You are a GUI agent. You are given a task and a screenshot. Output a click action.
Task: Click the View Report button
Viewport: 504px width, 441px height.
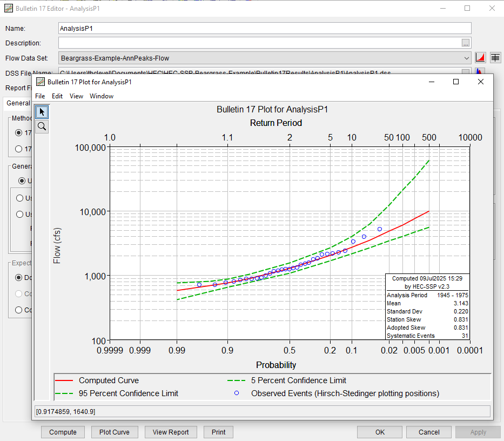point(171,432)
